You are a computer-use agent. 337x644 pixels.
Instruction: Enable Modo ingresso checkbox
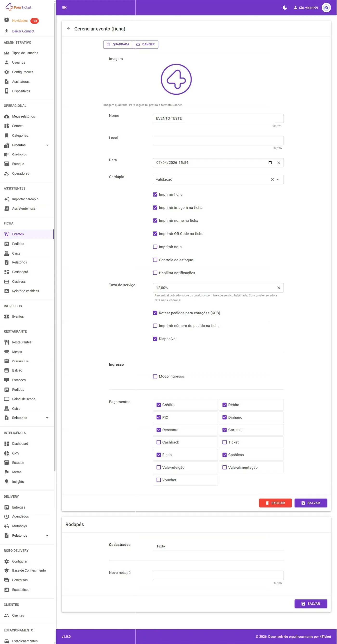click(x=155, y=376)
